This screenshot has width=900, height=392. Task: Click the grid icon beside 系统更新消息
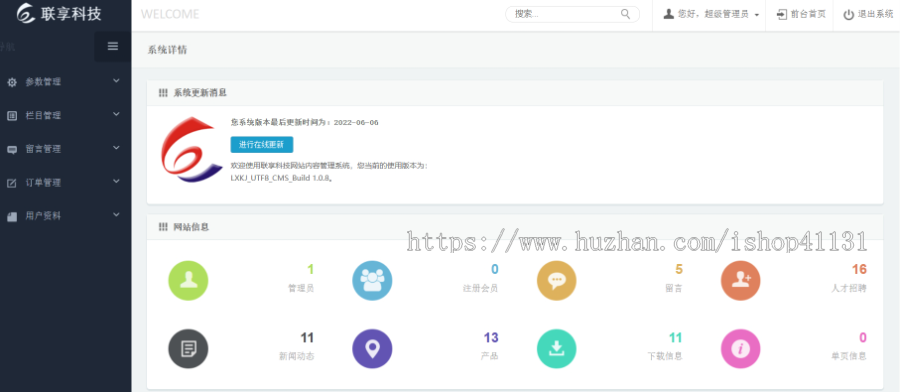(163, 92)
